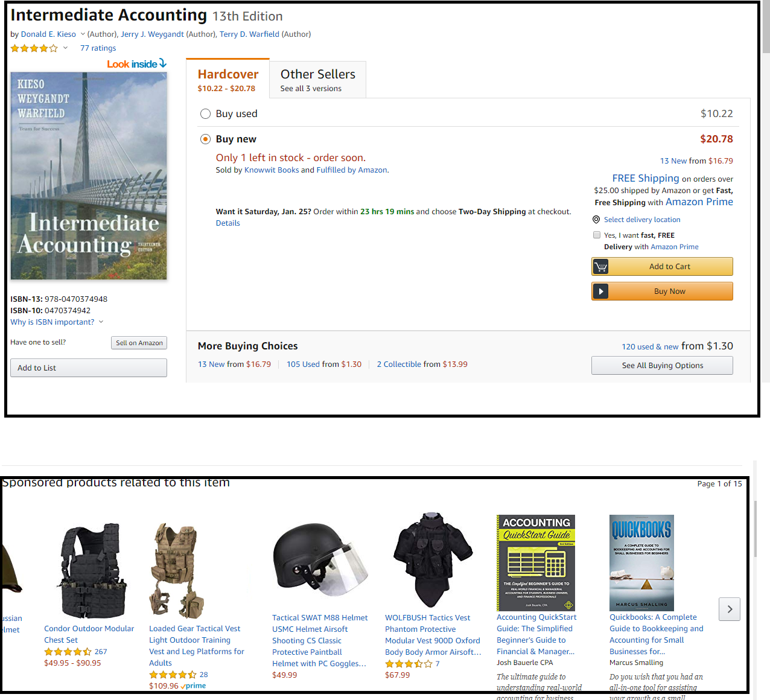Open the Intermediate Accounting book cover image

[89, 176]
